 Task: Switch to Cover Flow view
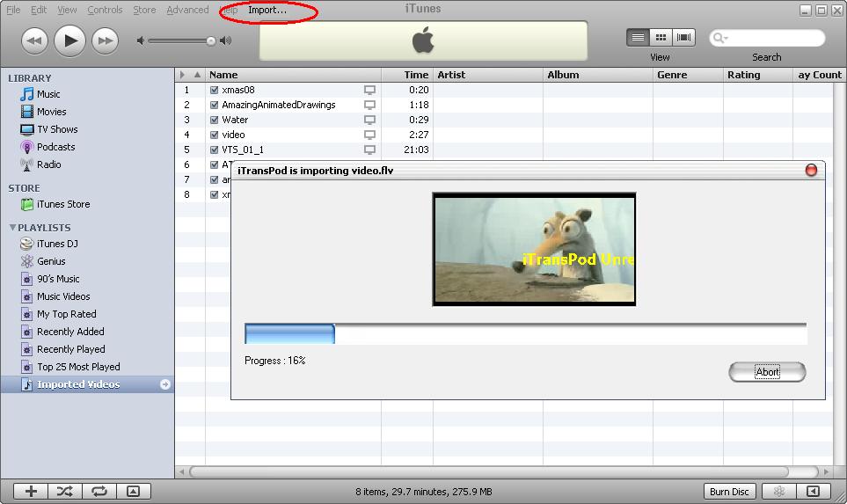(683, 37)
